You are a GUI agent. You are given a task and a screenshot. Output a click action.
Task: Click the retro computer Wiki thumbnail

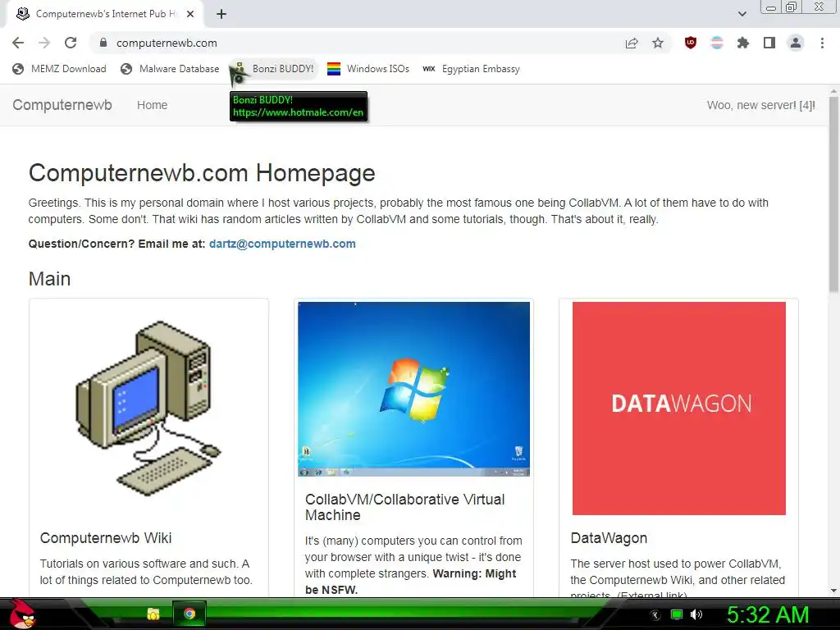pyautogui.click(x=148, y=409)
